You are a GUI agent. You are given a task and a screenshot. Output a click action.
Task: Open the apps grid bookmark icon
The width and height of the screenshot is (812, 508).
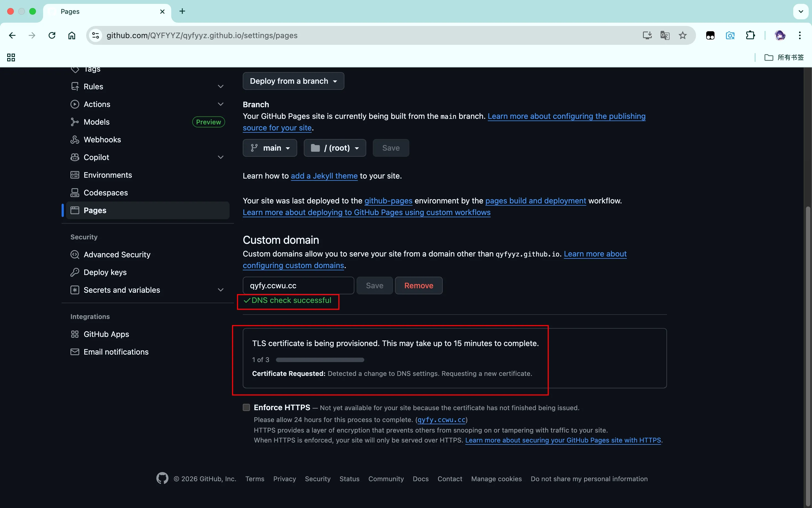(x=11, y=57)
